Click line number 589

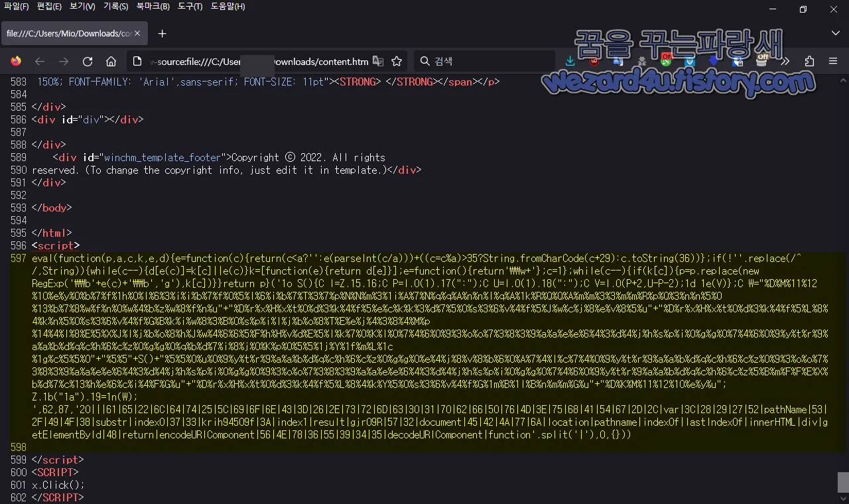(x=18, y=158)
